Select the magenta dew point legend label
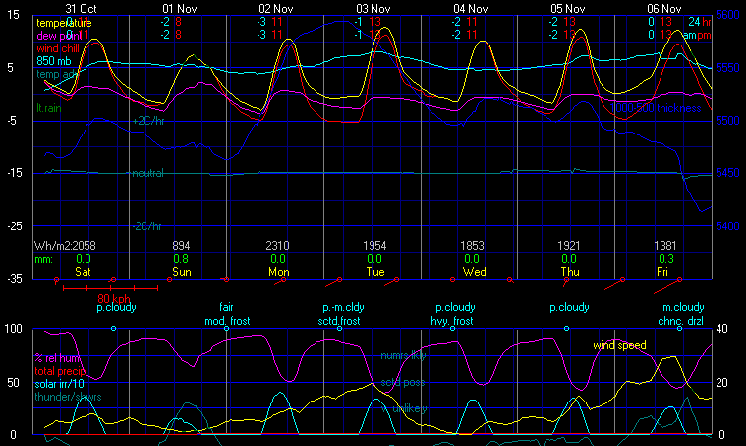746x446 pixels. 59,36
